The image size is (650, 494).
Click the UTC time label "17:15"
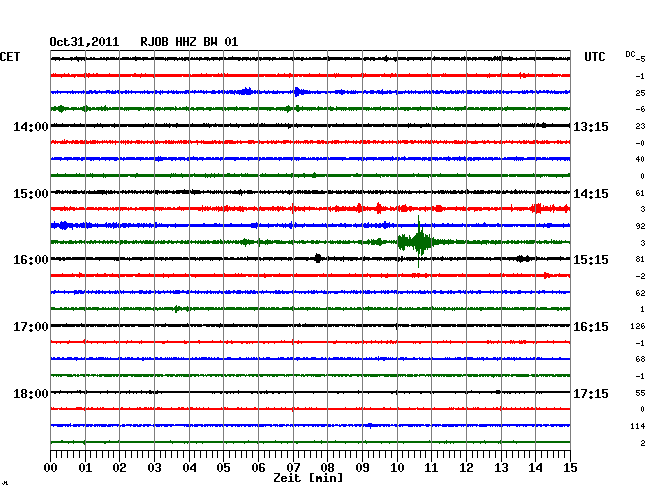tap(591, 393)
